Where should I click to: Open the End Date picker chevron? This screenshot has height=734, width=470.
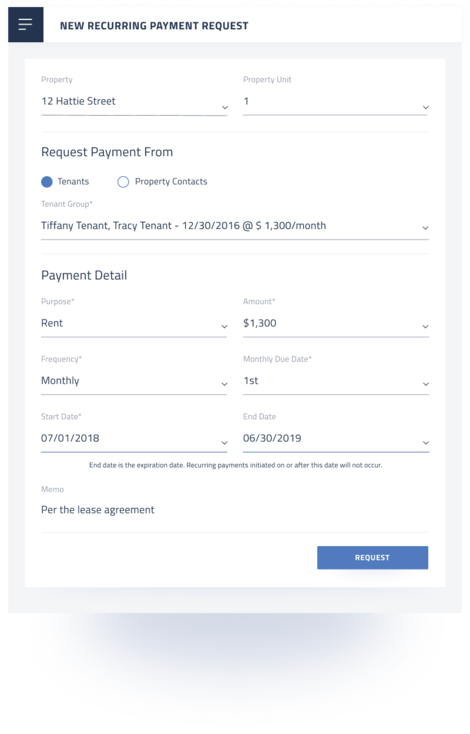pos(426,442)
